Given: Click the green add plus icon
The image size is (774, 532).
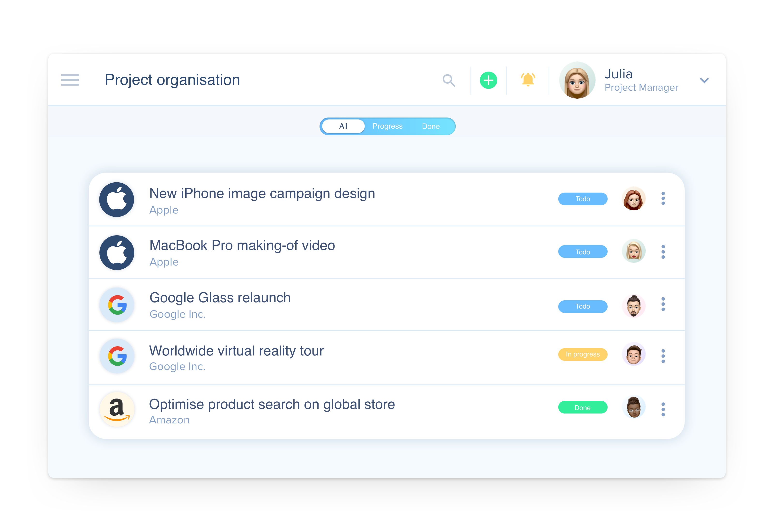Looking at the screenshot, I should (488, 80).
